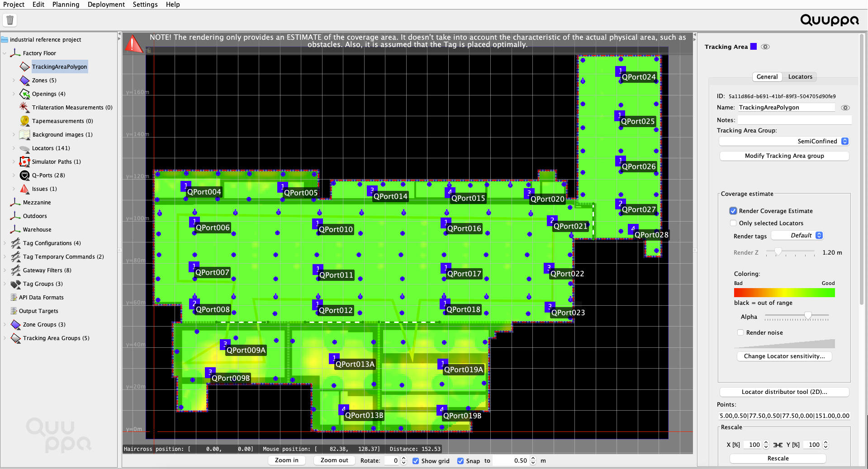
Task: Expand the Q-Ports (28) node
Action: [14, 175]
